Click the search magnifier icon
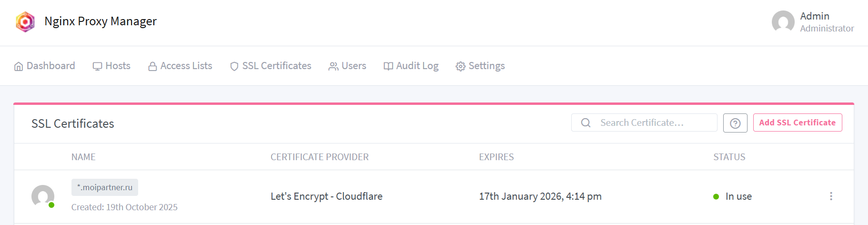This screenshot has height=225, width=868. (x=585, y=123)
